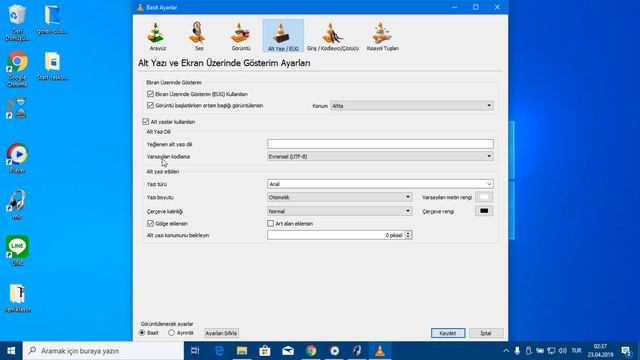Open the Google Chrome desktop shortcut
640x360 pixels.
point(17,69)
